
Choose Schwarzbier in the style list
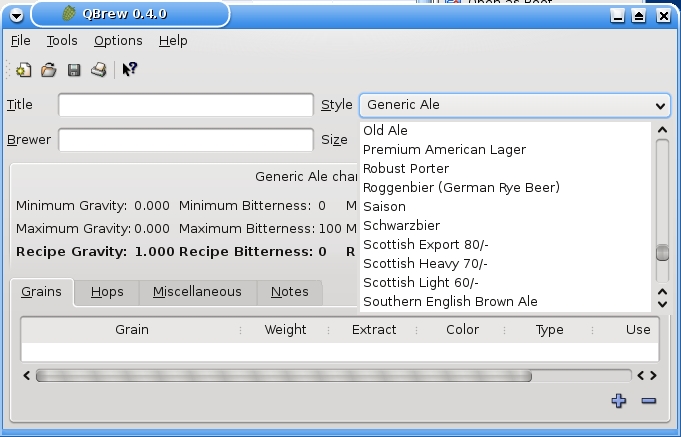(x=401, y=225)
